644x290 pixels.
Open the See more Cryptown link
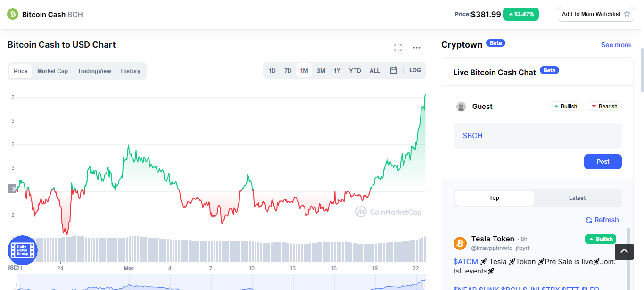[616, 45]
